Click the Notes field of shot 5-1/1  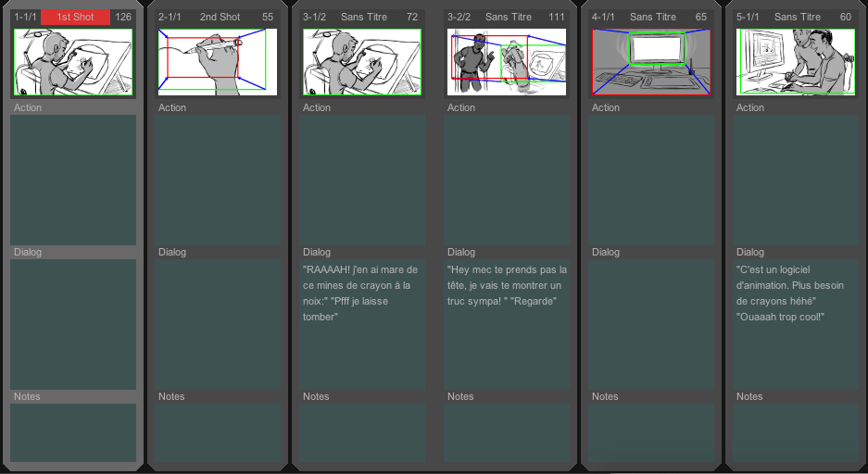796,432
